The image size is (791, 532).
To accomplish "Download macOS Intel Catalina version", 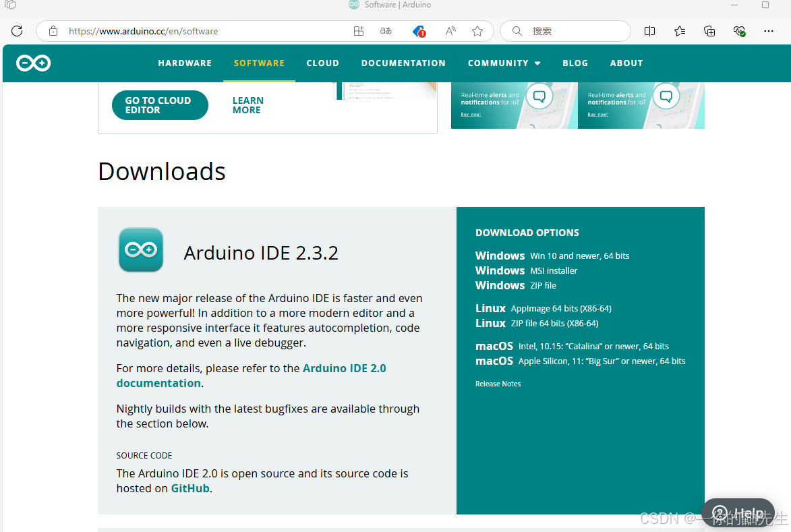I will (572, 346).
